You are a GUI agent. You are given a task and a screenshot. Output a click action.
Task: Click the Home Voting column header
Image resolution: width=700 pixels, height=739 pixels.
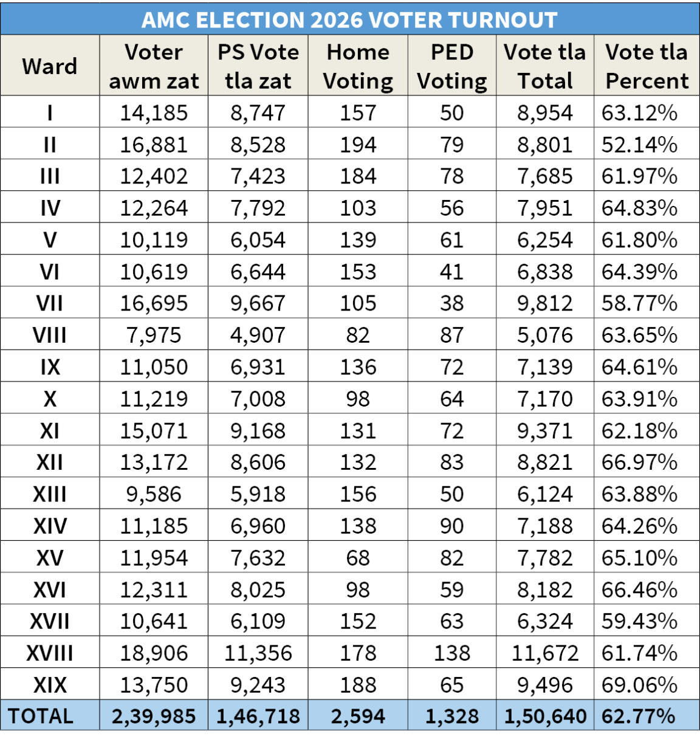click(358, 66)
